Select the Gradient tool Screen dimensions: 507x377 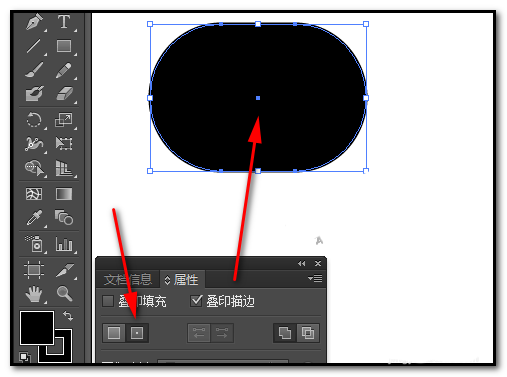[64, 194]
